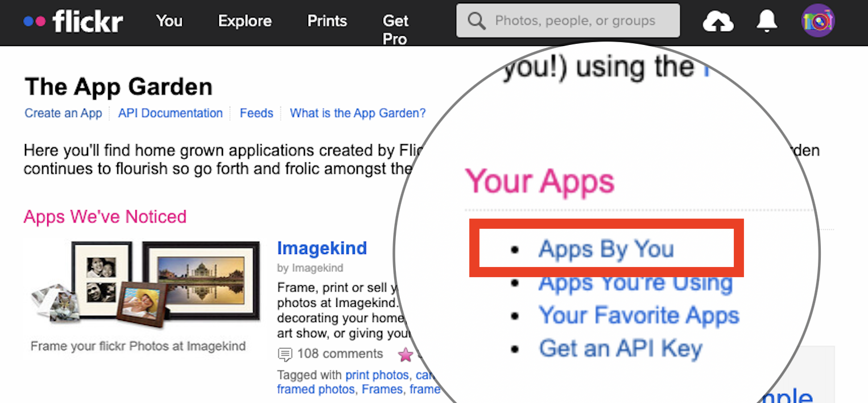Viewport: 868px width, 403px height.
Task: Click the search magnifying glass icon
Action: [476, 20]
